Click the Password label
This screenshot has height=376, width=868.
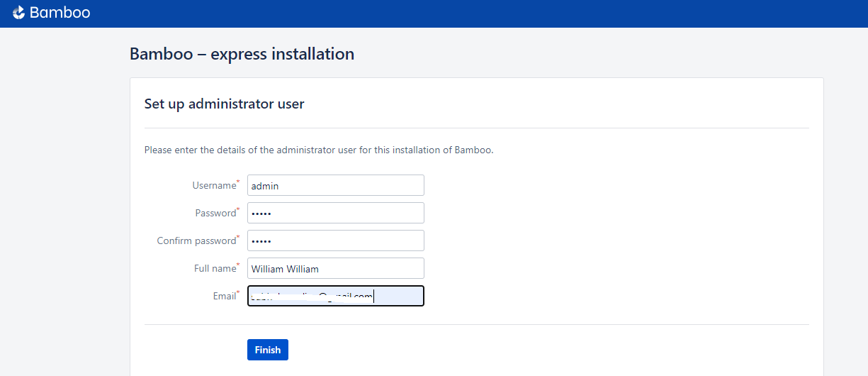215,213
